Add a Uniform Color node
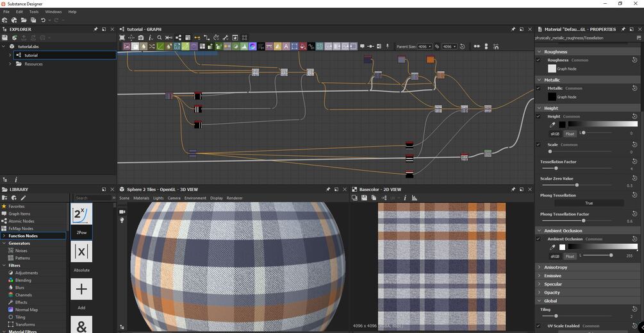 303,46
